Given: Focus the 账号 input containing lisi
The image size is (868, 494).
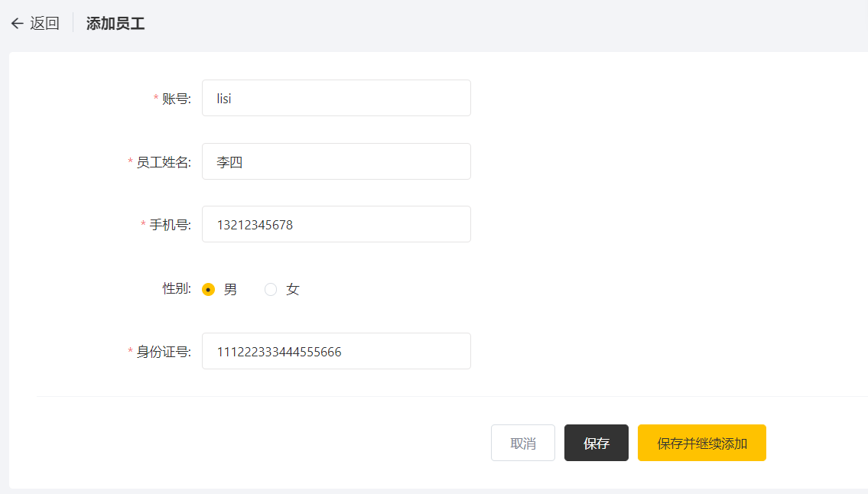Looking at the screenshot, I should pyautogui.click(x=336, y=98).
